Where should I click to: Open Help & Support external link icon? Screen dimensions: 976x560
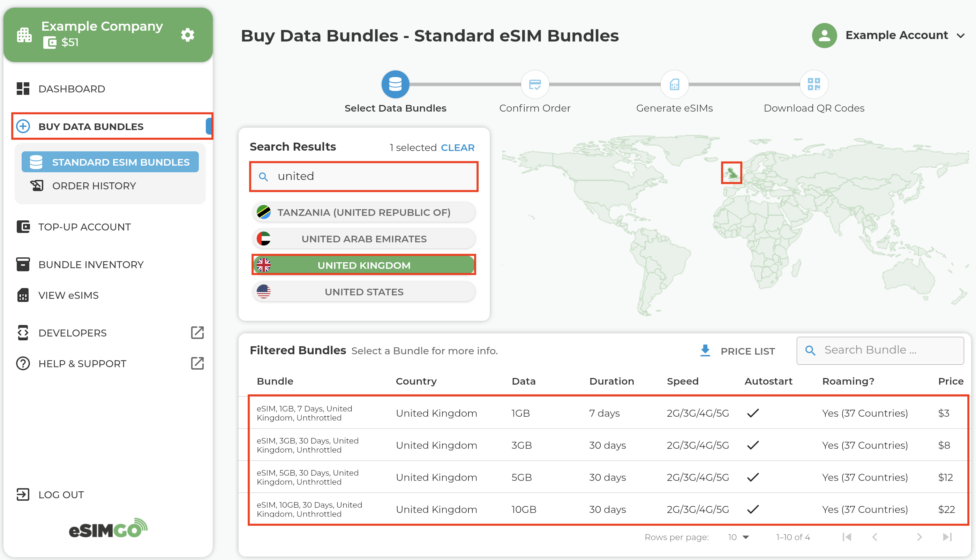pyautogui.click(x=197, y=363)
